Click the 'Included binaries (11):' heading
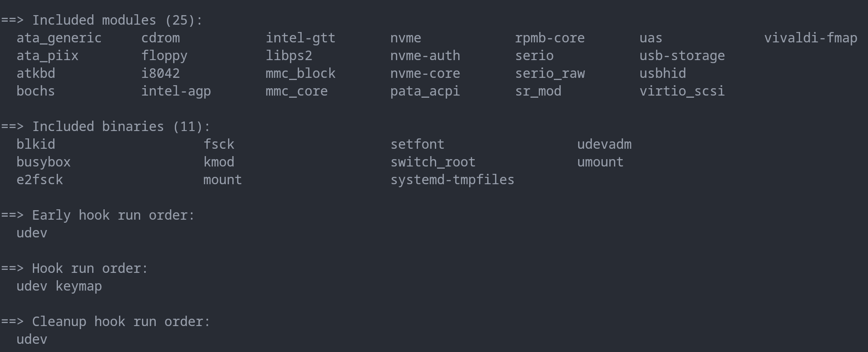 tap(121, 127)
